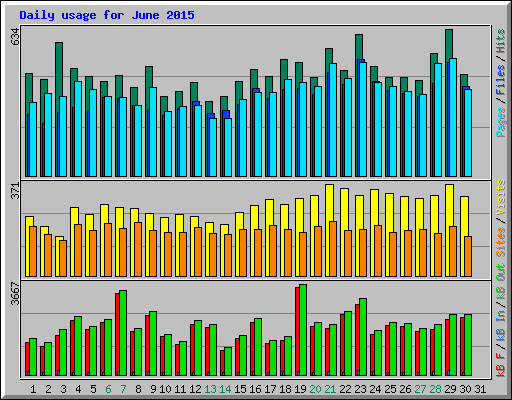
Task: Click day 21 weekend label
Action: tap(330, 389)
